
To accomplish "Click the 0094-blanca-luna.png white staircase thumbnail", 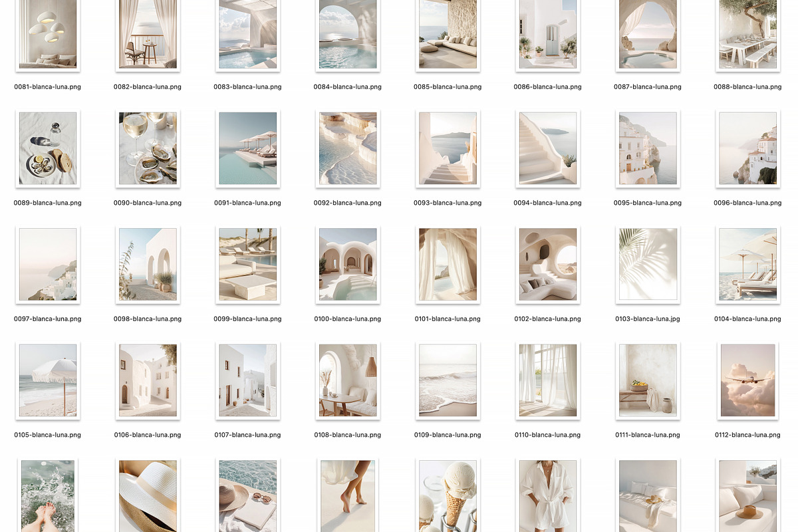I will pyautogui.click(x=547, y=148).
